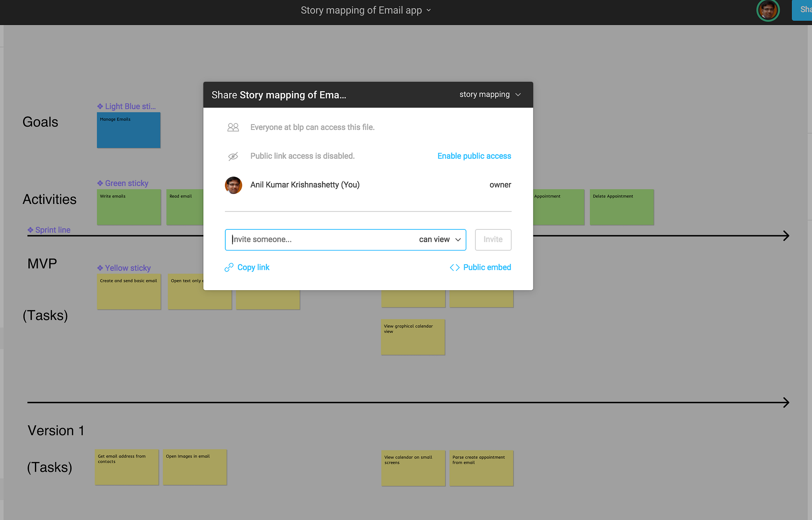Click the Invite button

pyautogui.click(x=493, y=239)
